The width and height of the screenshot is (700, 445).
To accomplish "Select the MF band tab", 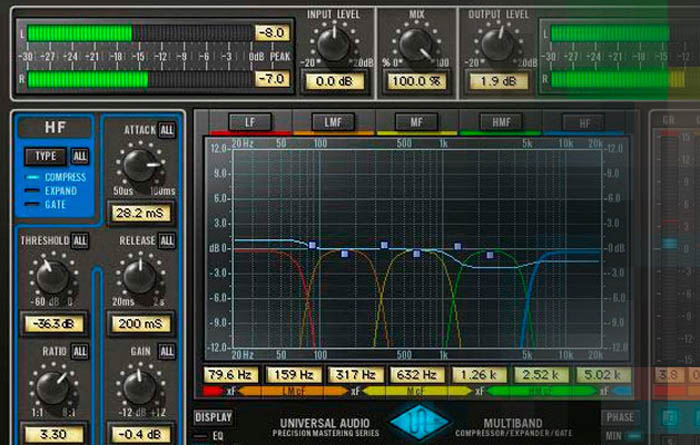I will click(x=417, y=122).
